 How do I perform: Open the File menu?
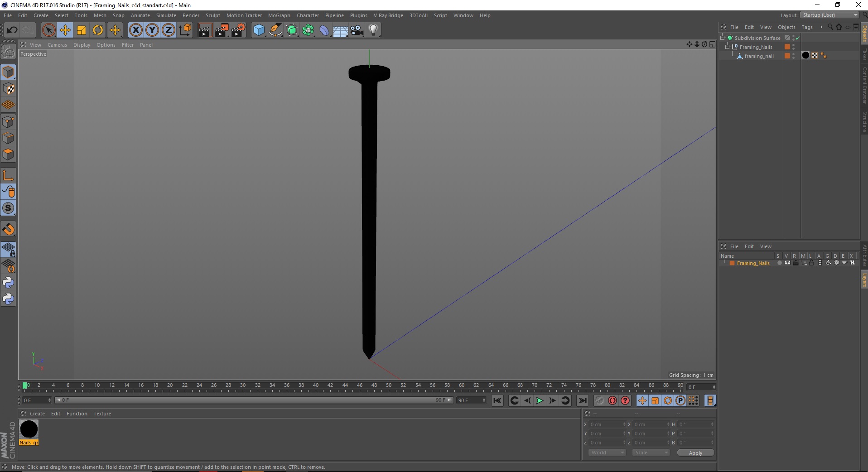tap(8, 15)
